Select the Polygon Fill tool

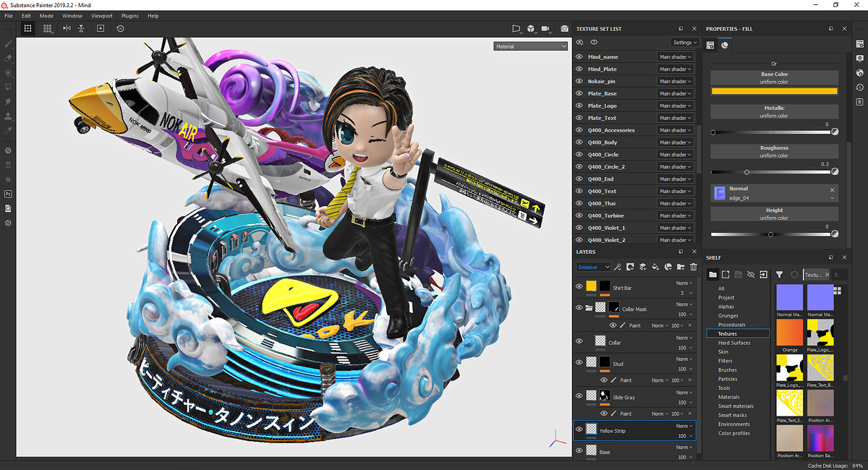point(8,87)
